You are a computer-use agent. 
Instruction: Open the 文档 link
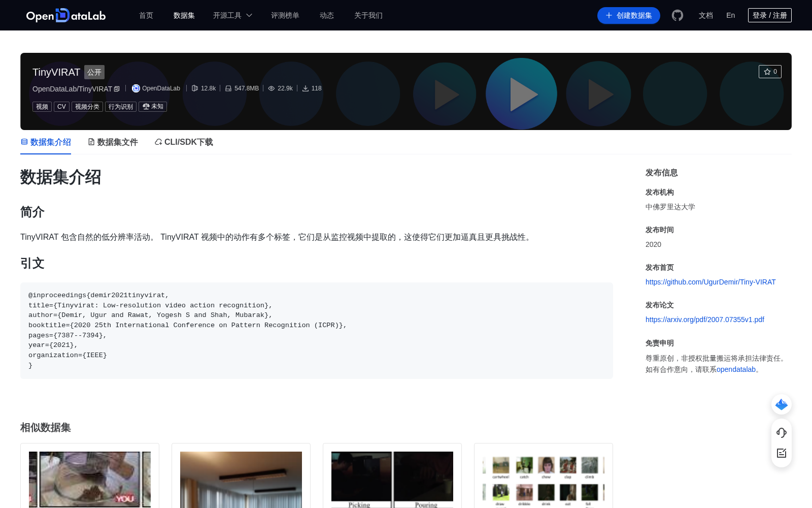click(706, 15)
